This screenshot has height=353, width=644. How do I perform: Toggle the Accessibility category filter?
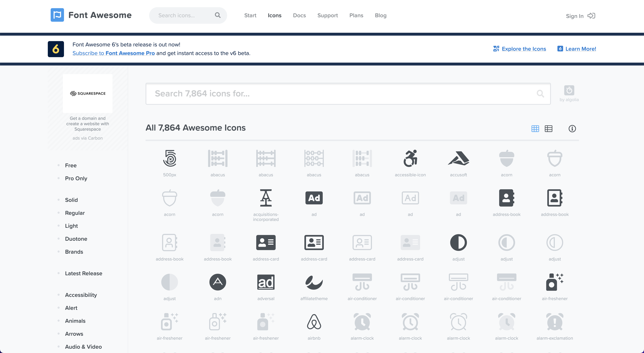81,295
